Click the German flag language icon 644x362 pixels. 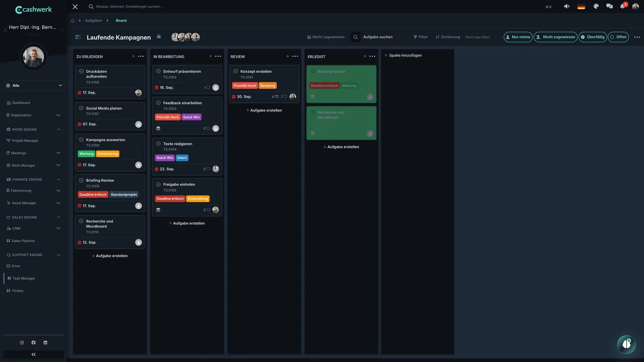(581, 6)
